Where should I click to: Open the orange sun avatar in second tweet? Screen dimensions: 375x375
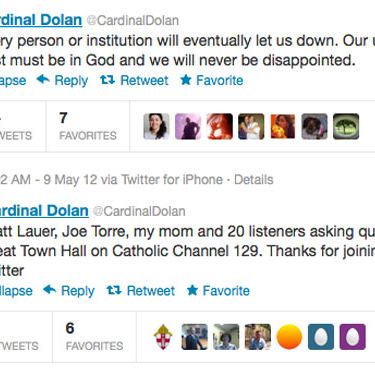289,337
